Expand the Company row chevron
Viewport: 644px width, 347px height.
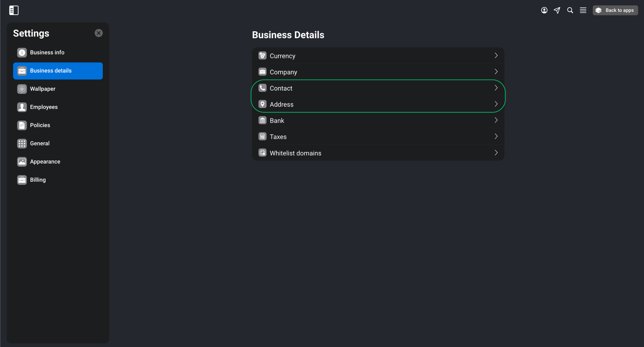(x=496, y=72)
